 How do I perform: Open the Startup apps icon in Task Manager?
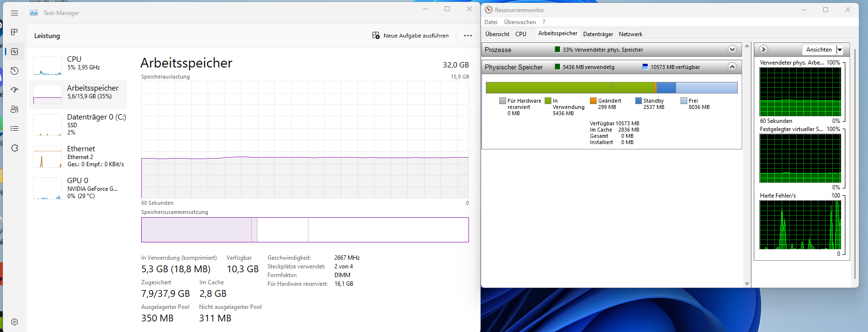[14, 90]
